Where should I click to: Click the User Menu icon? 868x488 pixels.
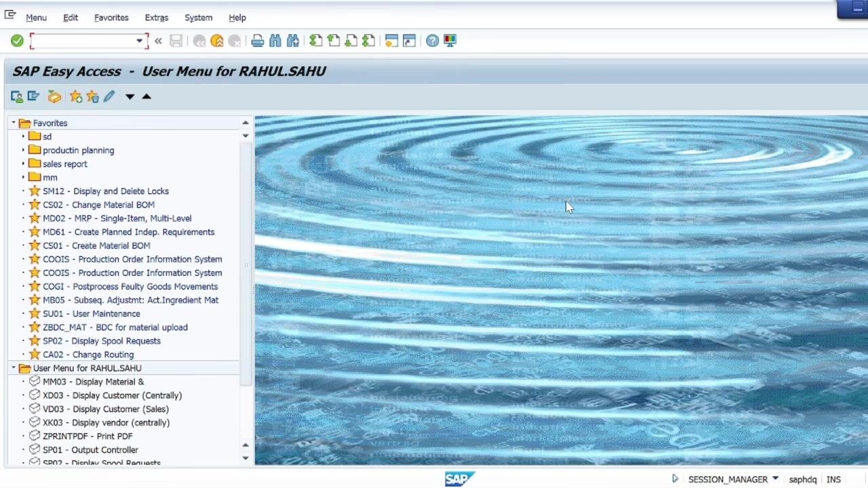tap(17, 97)
